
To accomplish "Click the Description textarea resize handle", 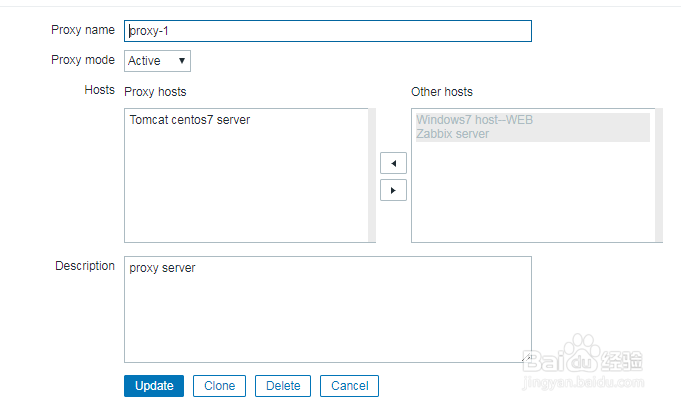I will point(526,357).
